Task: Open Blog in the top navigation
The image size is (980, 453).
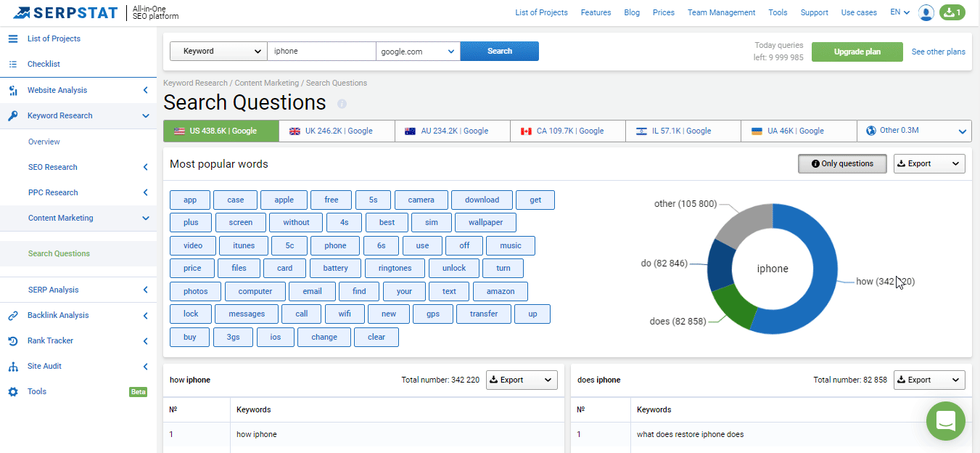Action: pyautogui.click(x=632, y=12)
